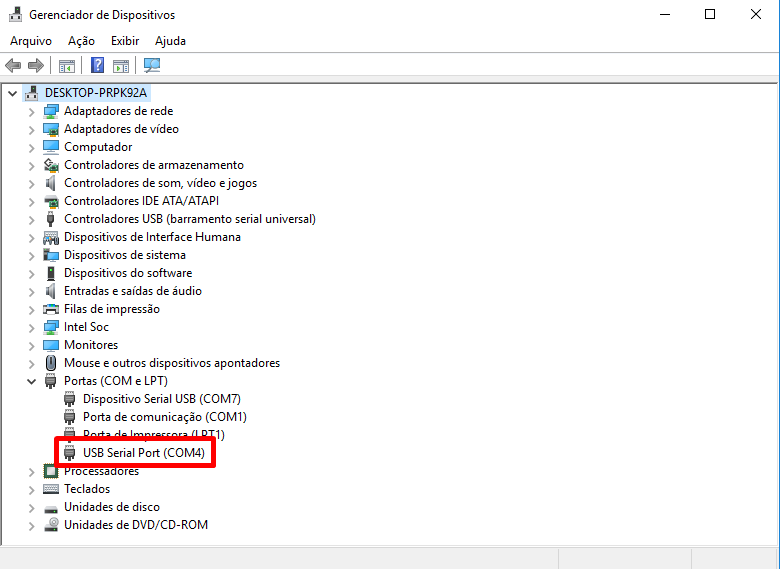The width and height of the screenshot is (780, 569).
Task: Select Dispositivo Serial USB (COM7) label
Action: click(x=162, y=399)
